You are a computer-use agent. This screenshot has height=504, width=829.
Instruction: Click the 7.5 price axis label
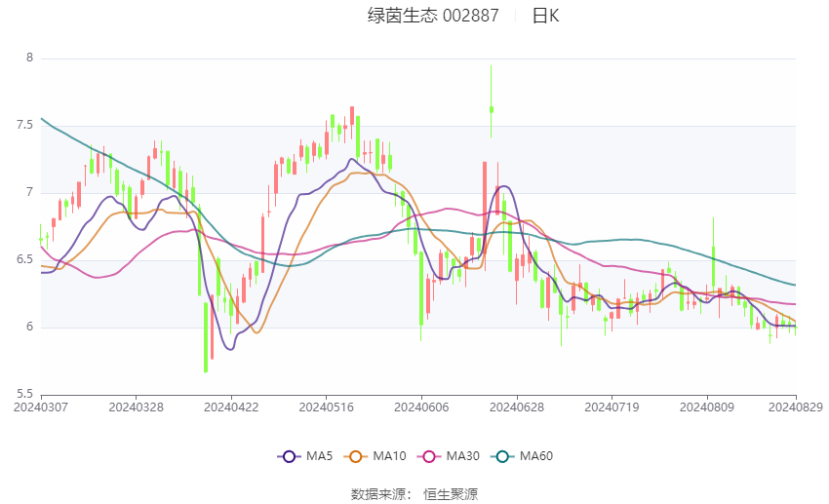[24, 125]
